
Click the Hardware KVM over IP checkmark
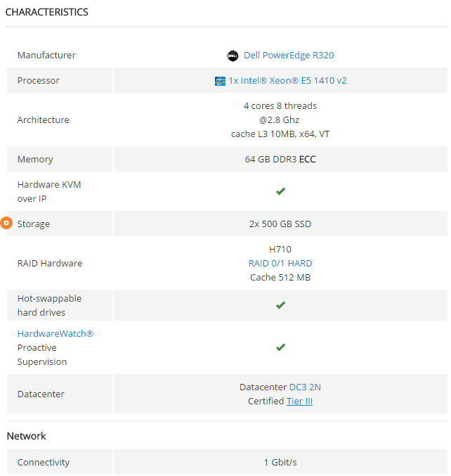coord(280,191)
